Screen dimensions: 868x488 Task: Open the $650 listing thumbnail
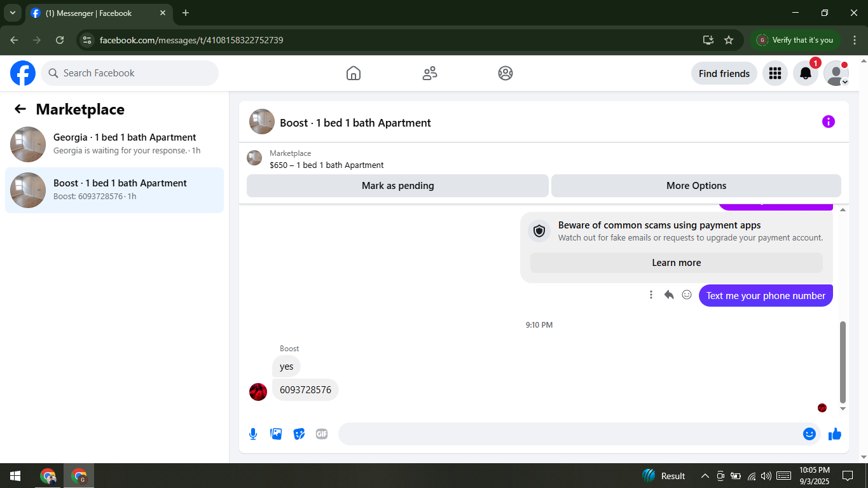(x=254, y=158)
